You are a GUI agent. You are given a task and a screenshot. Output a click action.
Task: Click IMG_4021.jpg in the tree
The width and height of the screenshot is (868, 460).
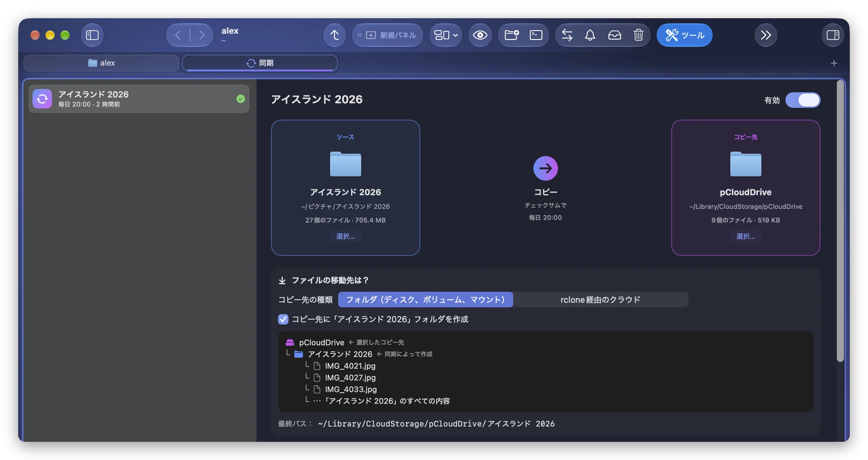350,366
